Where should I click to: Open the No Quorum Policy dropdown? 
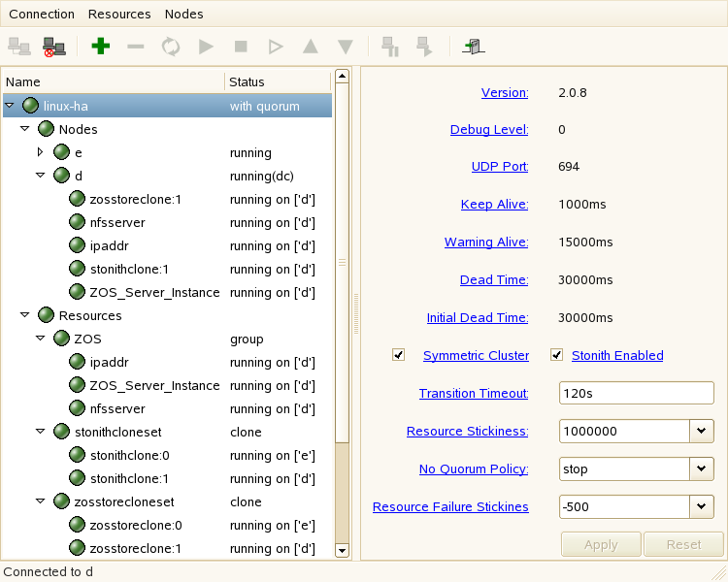pyautogui.click(x=702, y=469)
